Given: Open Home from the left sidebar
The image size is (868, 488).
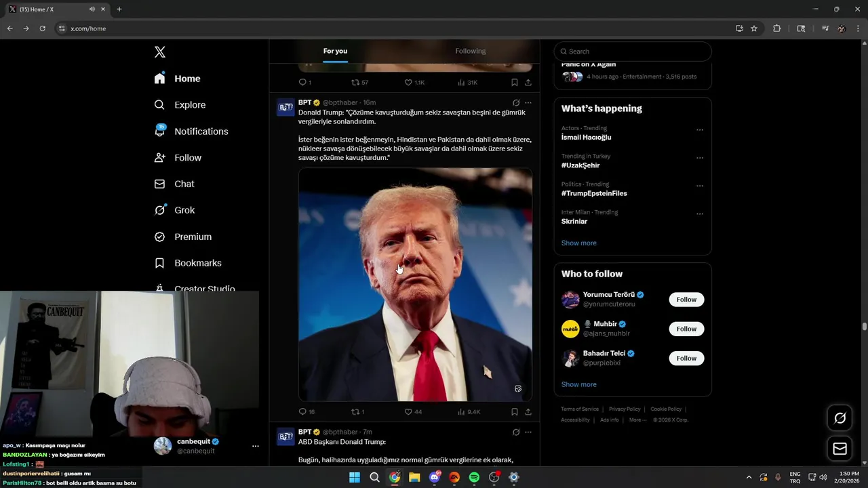Looking at the screenshot, I should click(x=177, y=79).
